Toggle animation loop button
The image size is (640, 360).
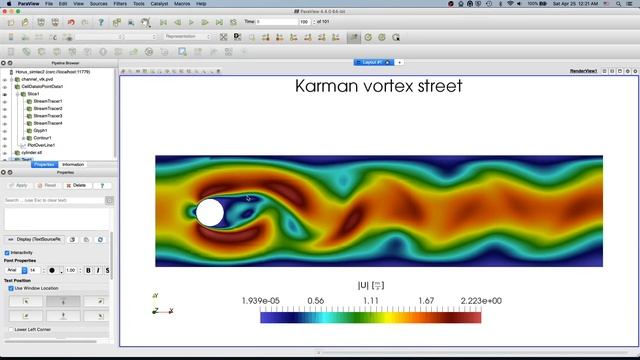pyautogui.click(x=233, y=22)
